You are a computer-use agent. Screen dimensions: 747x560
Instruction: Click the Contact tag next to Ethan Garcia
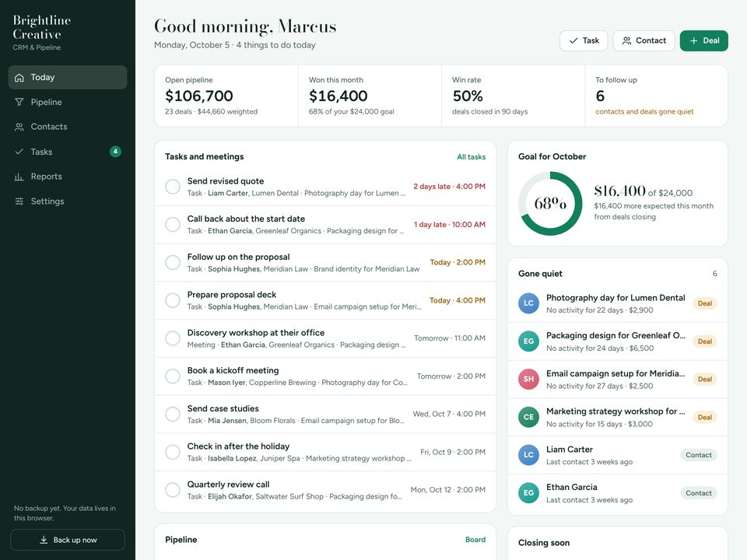point(699,493)
